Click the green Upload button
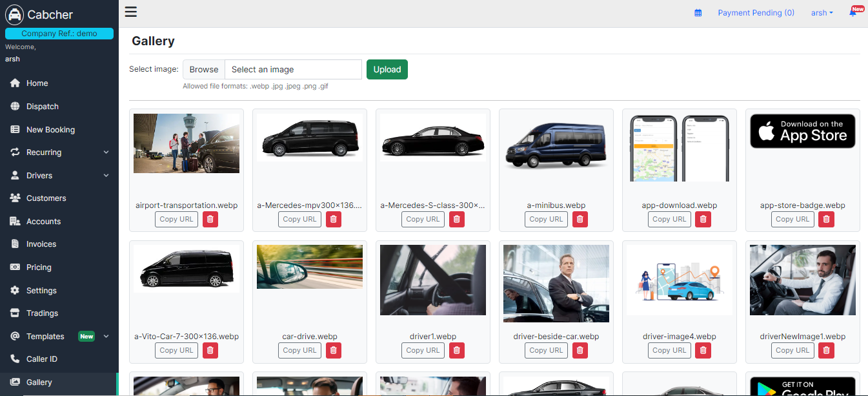The image size is (868, 396). [x=387, y=70]
